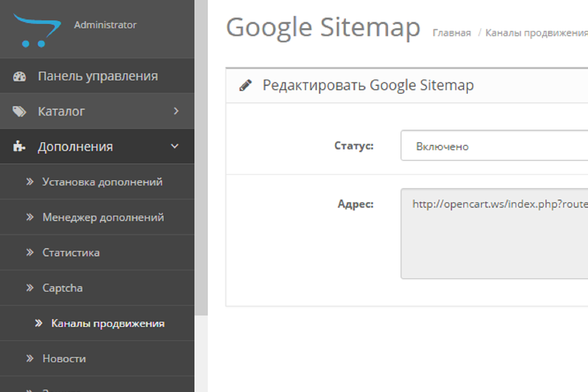The height and width of the screenshot is (392, 588).
Task: Open Установка дополнений submenu item
Action: 97,182
